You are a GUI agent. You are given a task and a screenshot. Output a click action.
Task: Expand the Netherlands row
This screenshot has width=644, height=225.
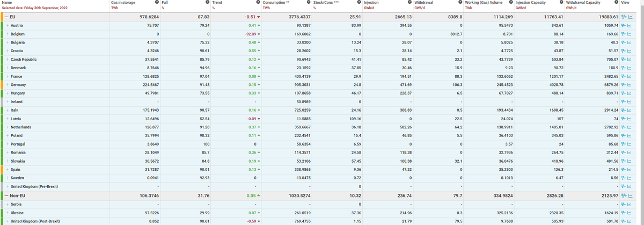[8, 127]
